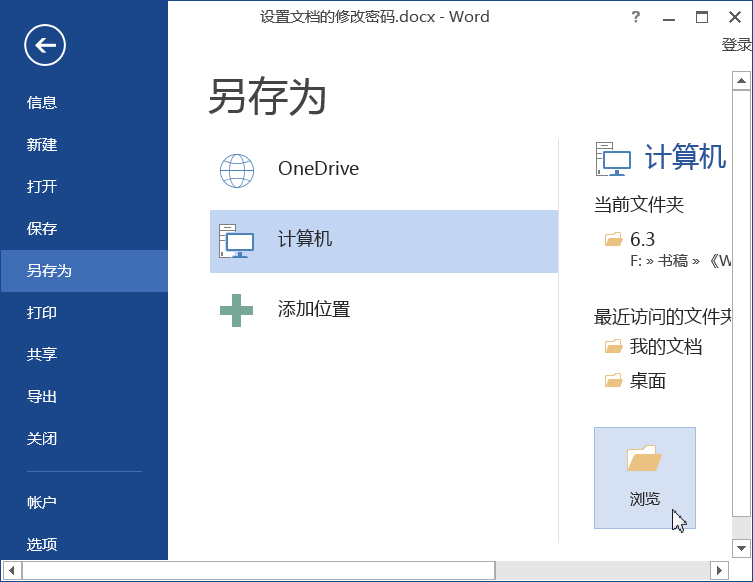The height and width of the screenshot is (582, 753).
Task: Click the green plus Add Location icon
Action: 236,310
